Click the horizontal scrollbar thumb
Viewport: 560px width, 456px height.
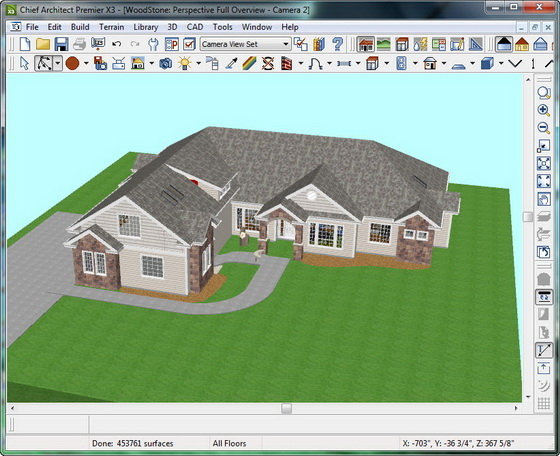point(286,408)
